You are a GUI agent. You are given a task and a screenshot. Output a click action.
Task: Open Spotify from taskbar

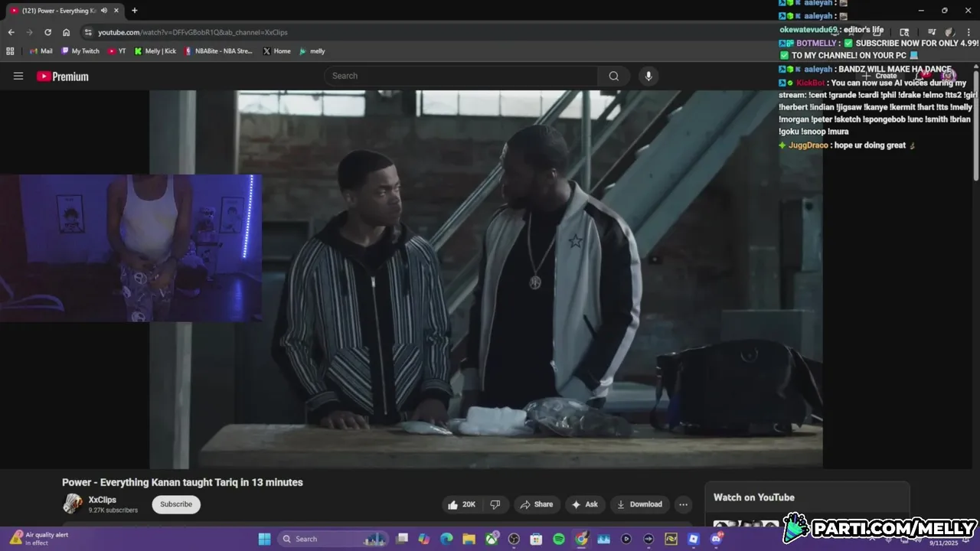coord(559,539)
